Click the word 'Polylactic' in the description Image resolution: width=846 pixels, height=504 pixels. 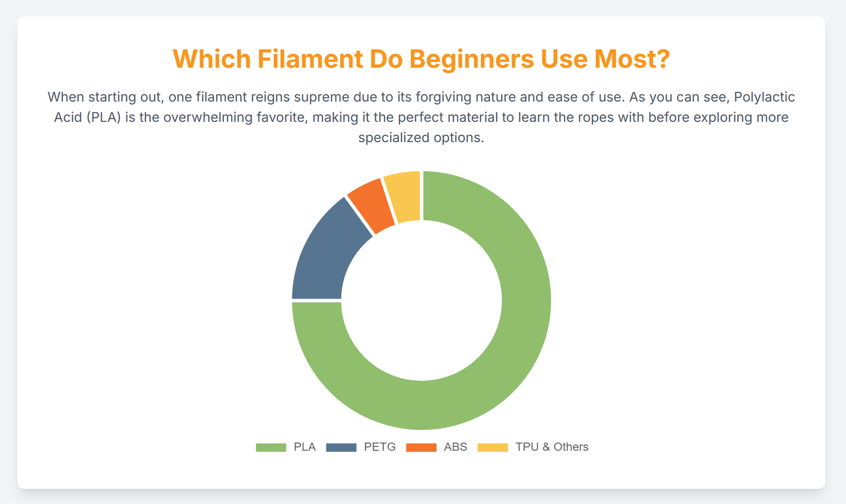(764, 97)
